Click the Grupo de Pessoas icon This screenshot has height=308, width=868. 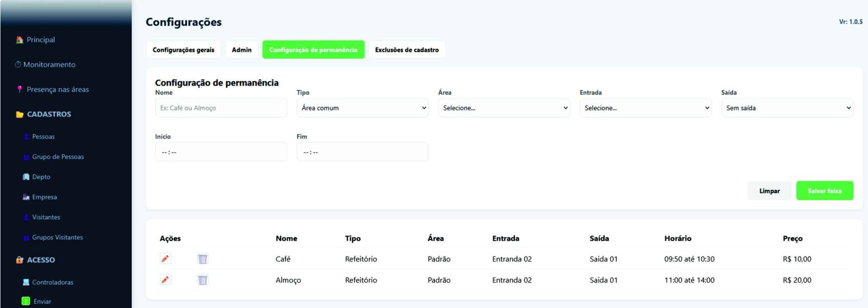pyautogui.click(x=26, y=157)
